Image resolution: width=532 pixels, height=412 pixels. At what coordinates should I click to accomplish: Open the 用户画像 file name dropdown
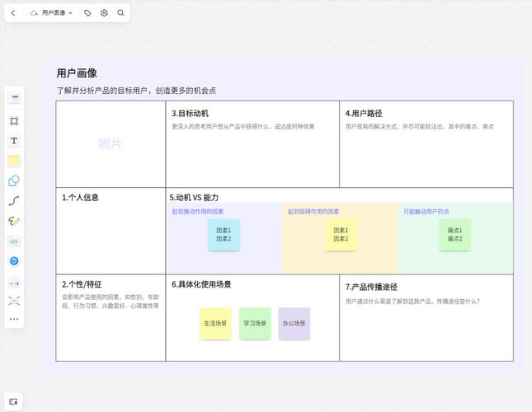coord(57,13)
